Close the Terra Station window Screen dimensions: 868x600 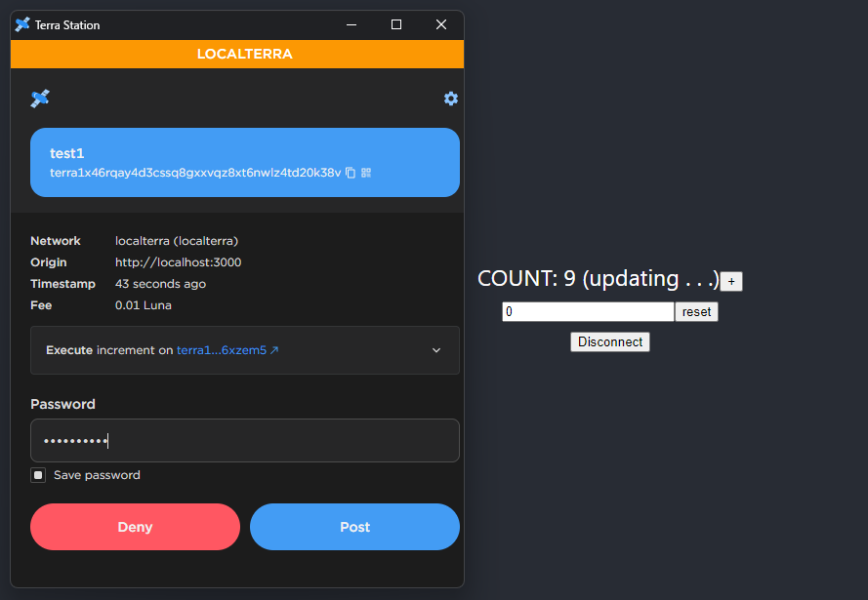pyautogui.click(x=441, y=24)
